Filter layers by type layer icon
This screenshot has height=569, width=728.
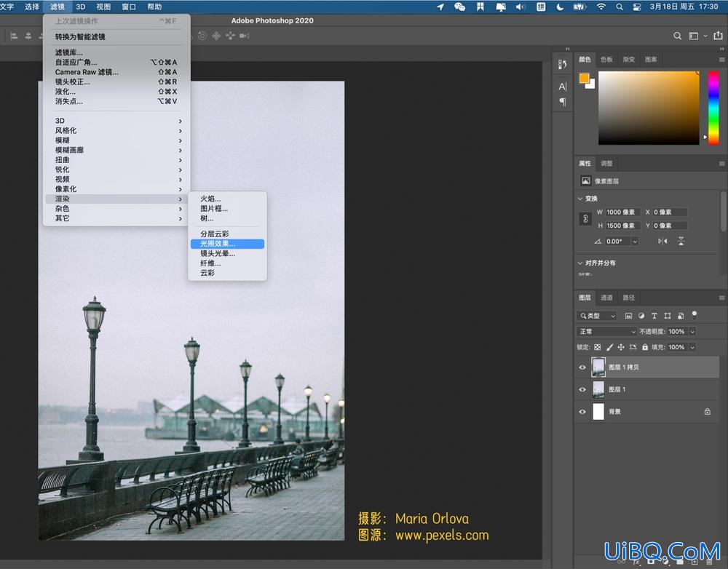pos(654,316)
